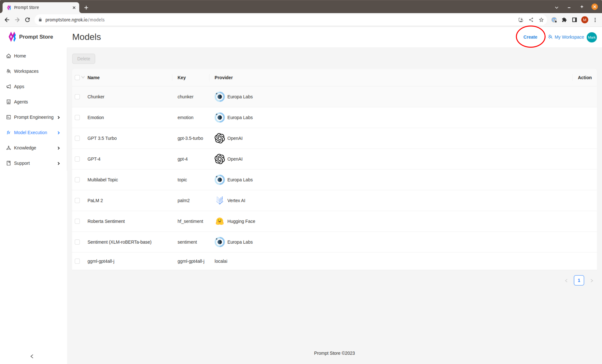
Task: Click the Workspaces people icon
Action: click(9, 71)
